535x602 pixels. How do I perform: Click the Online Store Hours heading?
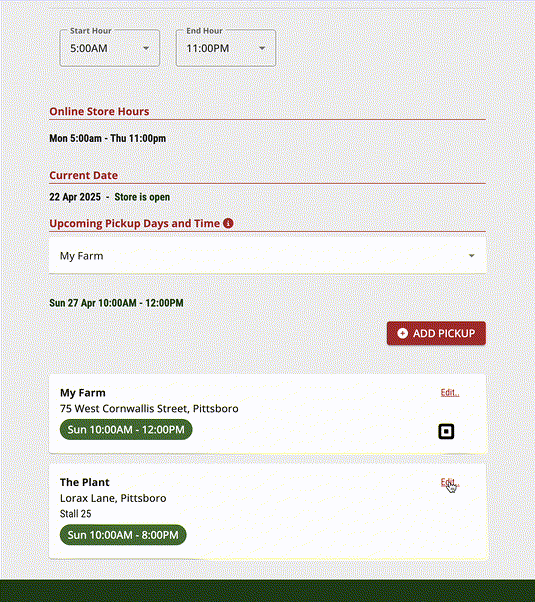[x=99, y=111]
